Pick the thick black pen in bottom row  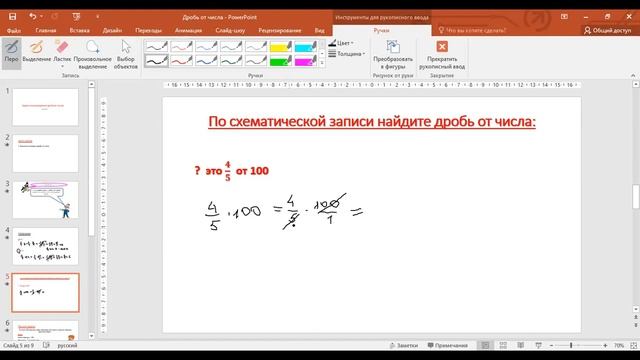(157, 61)
